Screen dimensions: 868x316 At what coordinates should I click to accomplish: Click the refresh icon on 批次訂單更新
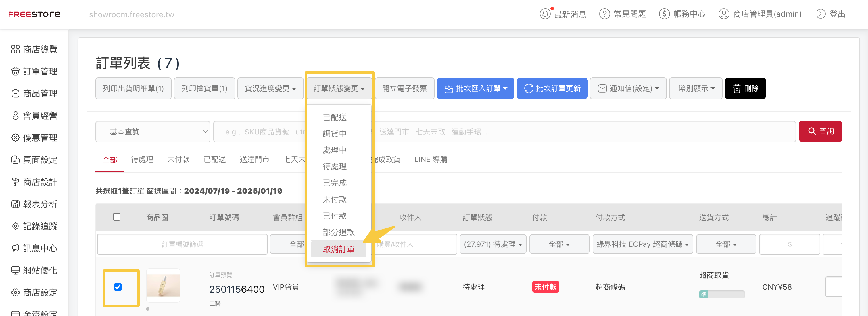tap(529, 88)
